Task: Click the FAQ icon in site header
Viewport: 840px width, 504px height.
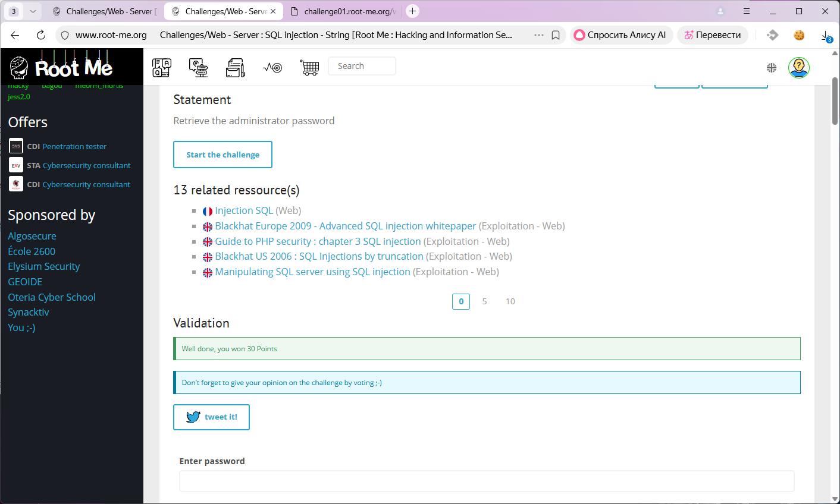Action: click(161, 68)
